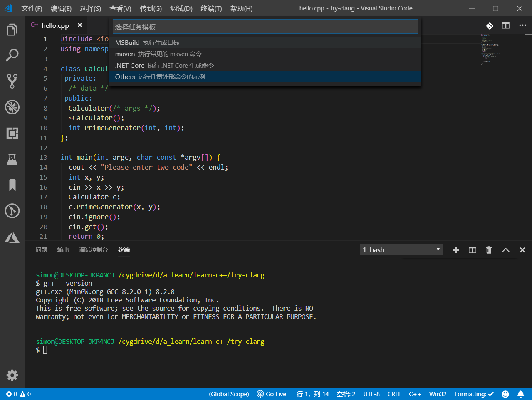Image resolution: width=532 pixels, height=400 pixels.
Task: Open the editor More Actions ellipsis
Action: click(x=522, y=25)
